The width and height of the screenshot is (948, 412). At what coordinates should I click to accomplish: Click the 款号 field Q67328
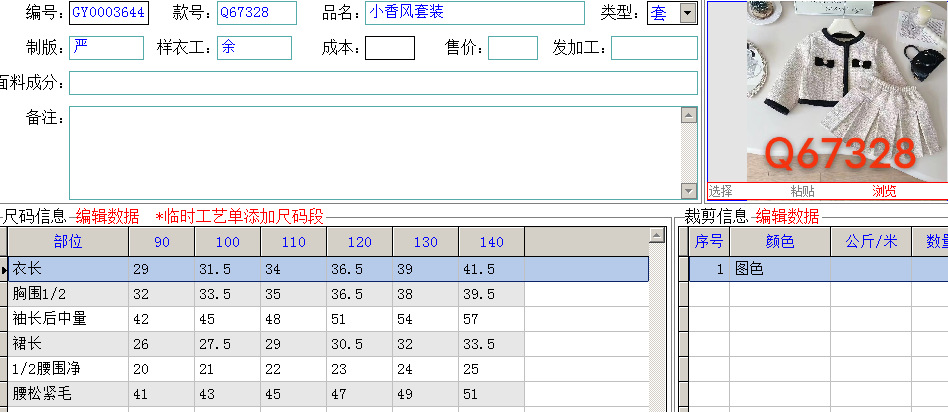coord(257,13)
